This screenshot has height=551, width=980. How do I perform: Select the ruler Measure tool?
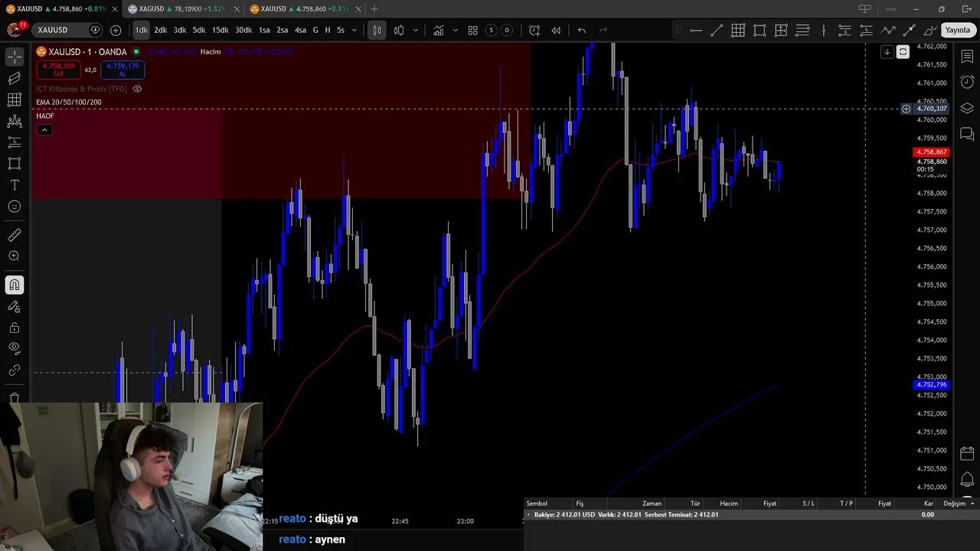click(x=15, y=235)
